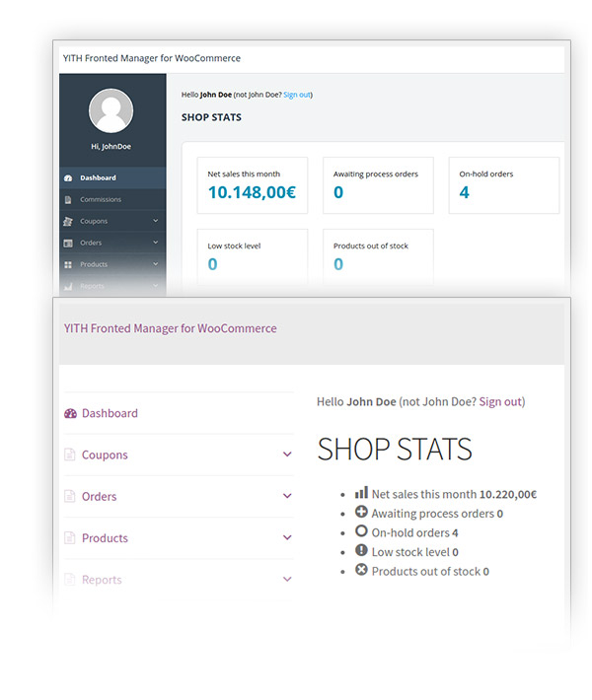Click the Products grid icon in dark sidebar
Image resolution: width=592 pixels, height=700 pixels.
point(68,265)
